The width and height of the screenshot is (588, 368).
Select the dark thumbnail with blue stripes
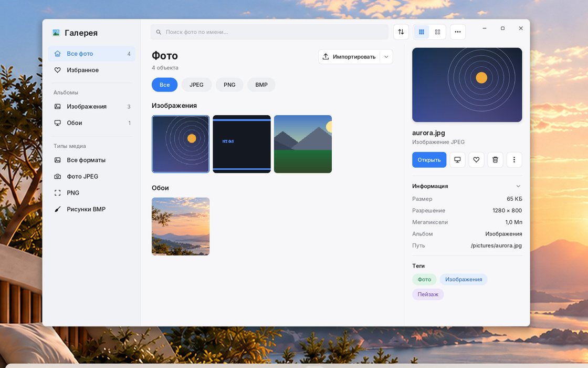[242, 144]
